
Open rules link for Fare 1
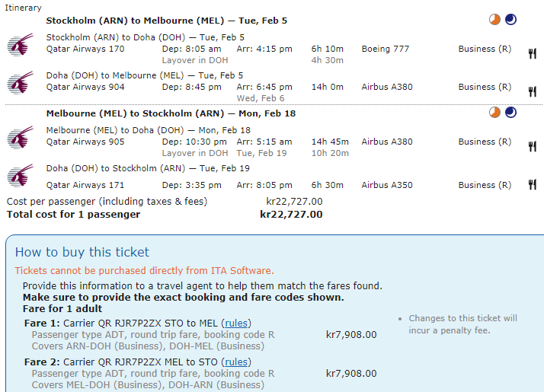237,323
